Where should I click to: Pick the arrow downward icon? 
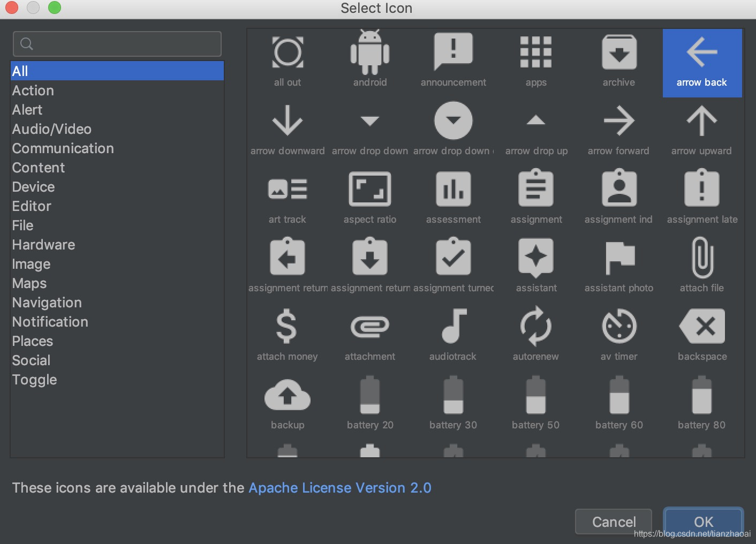coord(288,120)
